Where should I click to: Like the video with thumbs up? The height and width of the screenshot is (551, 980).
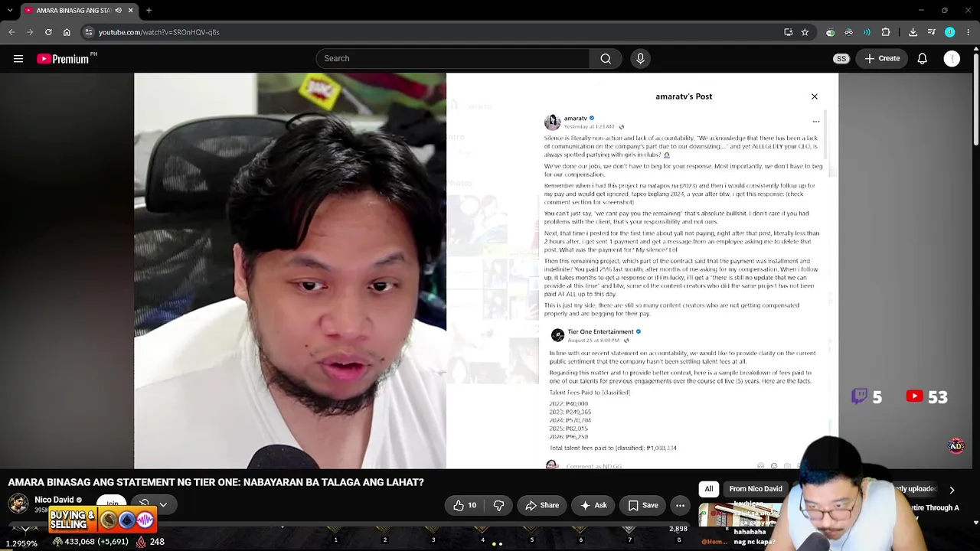point(465,505)
